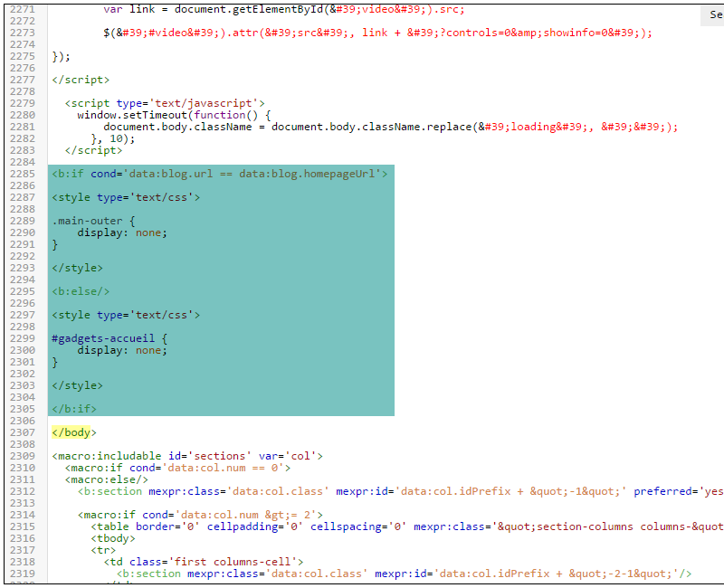Click the closing </b:if> tag
Viewport: 724px width, 588px height.
pos(74,409)
